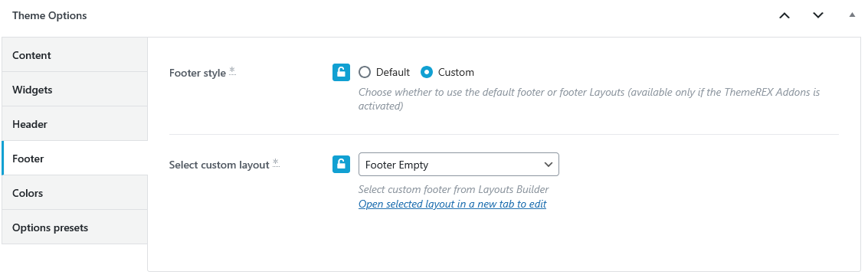Click the dropdown chevron on Footer Empty
Viewport: 868px width, 278px height.
coord(549,165)
